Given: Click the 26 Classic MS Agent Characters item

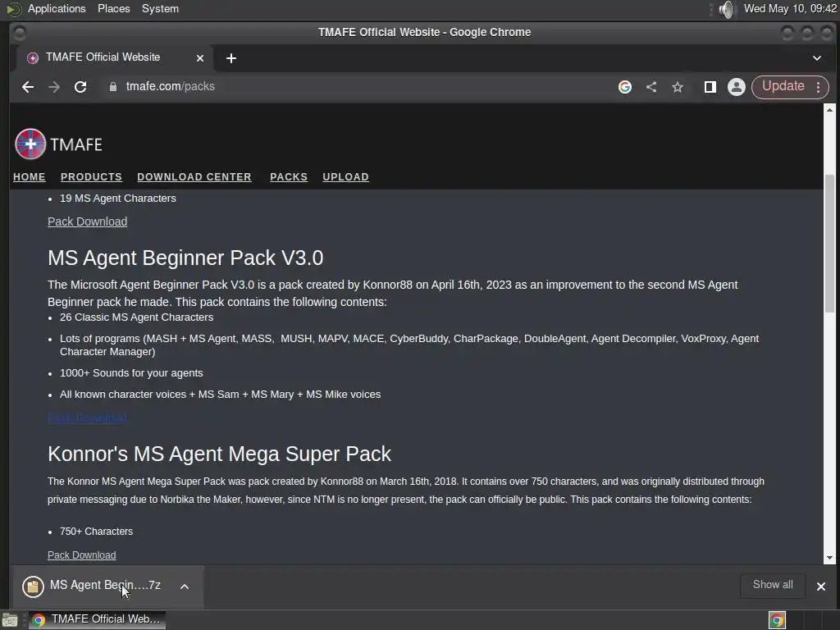Looking at the screenshot, I should pos(137,317).
